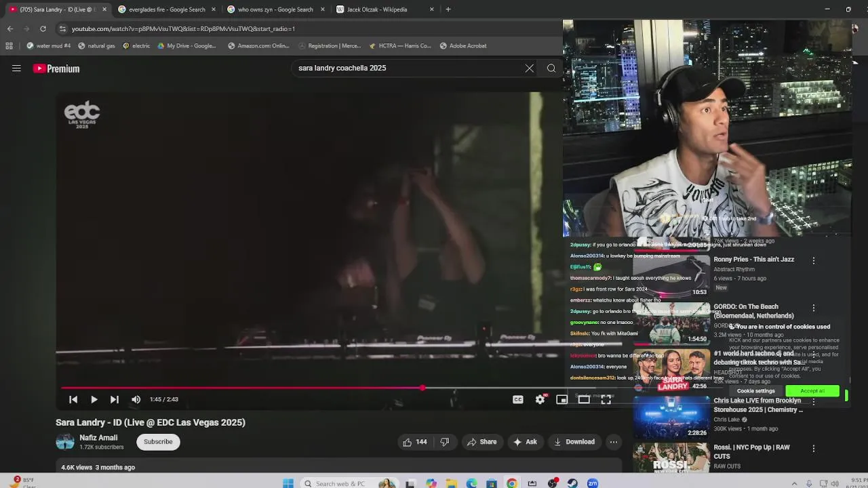Switch the player to miniplayer mode
The width and height of the screenshot is (868, 488).
561,400
